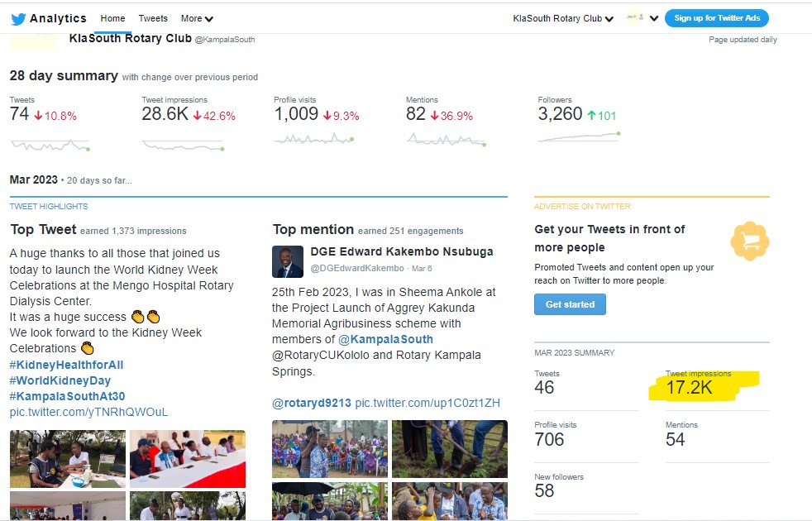Image resolution: width=812 pixels, height=521 pixels.
Task: Open the #WorldKidneyDay hashtag
Action: 60,380
